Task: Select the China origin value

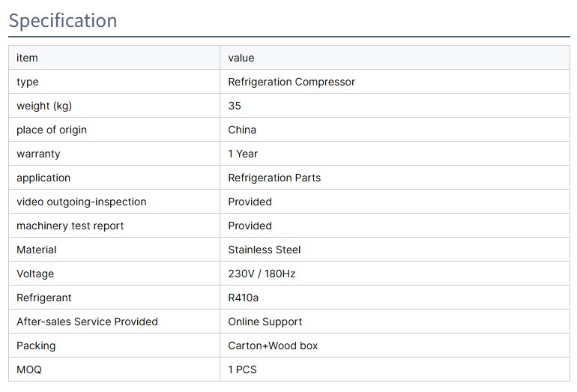Action: tap(242, 130)
